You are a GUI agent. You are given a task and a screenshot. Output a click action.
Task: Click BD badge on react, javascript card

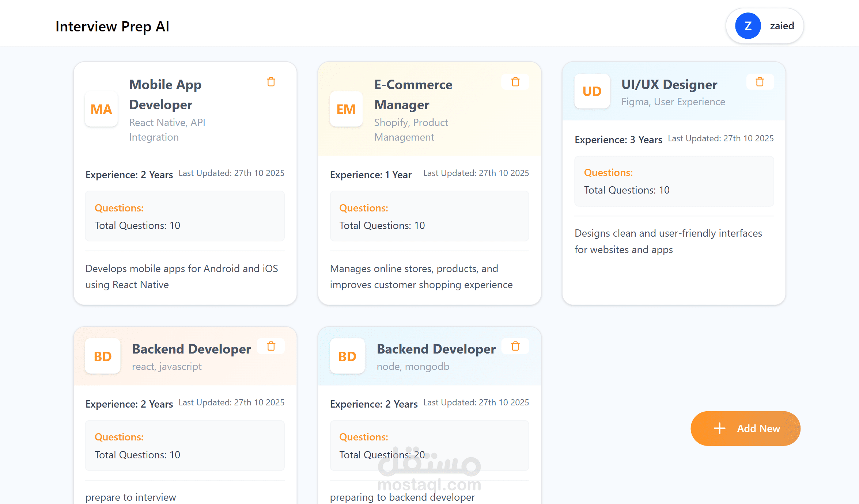103,356
